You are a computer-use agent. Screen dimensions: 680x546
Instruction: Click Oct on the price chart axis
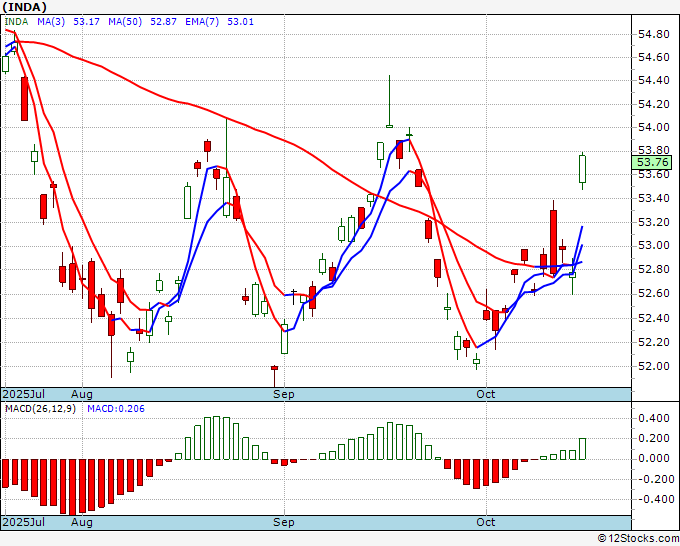point(485,394)
